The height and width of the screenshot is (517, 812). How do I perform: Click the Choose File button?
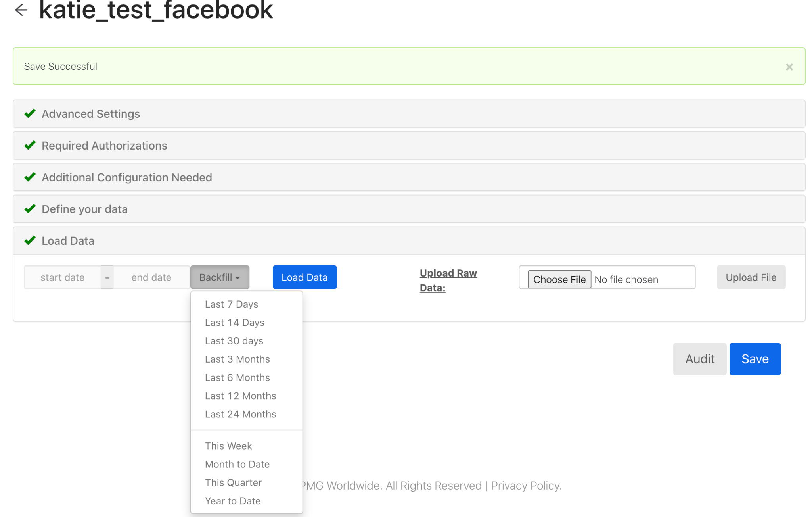559,279
